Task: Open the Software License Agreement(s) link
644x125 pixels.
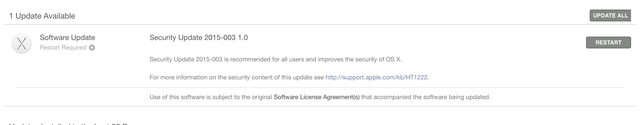Action: click(x=316, y=97)
